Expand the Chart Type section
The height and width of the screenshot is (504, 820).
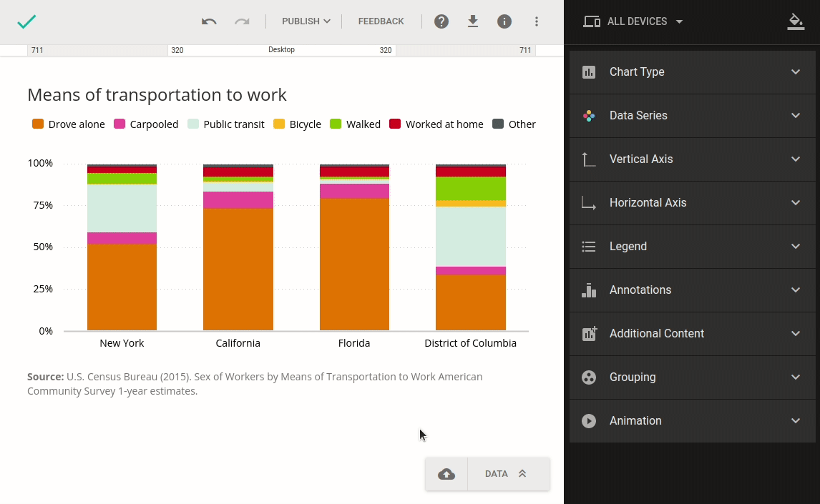point(692,72)
